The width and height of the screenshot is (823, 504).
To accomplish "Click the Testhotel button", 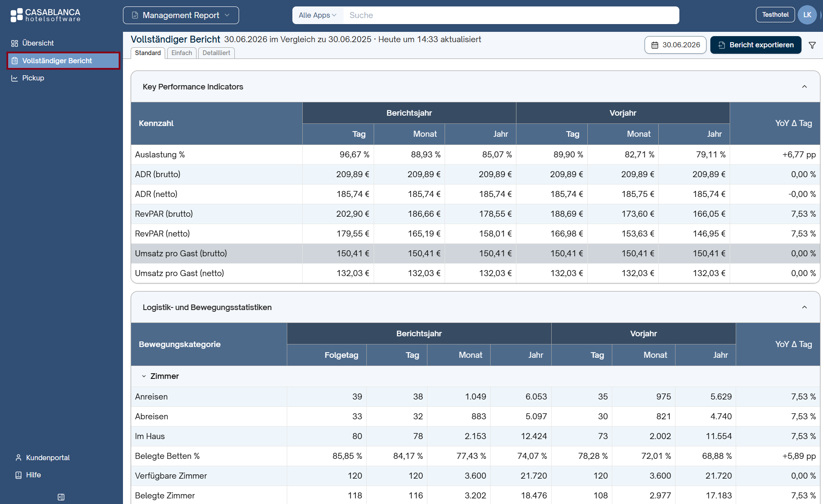I will [775, 15].
